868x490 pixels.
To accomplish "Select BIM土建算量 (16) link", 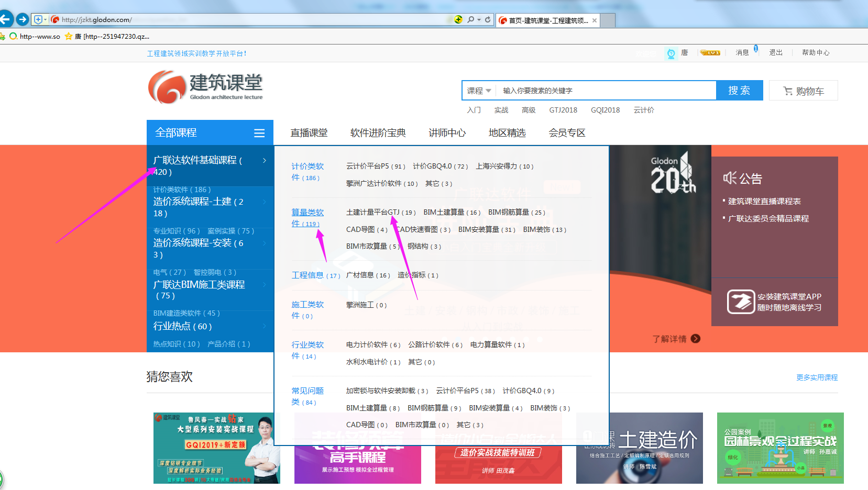I will pyautogui.click(x=452, y=213).
